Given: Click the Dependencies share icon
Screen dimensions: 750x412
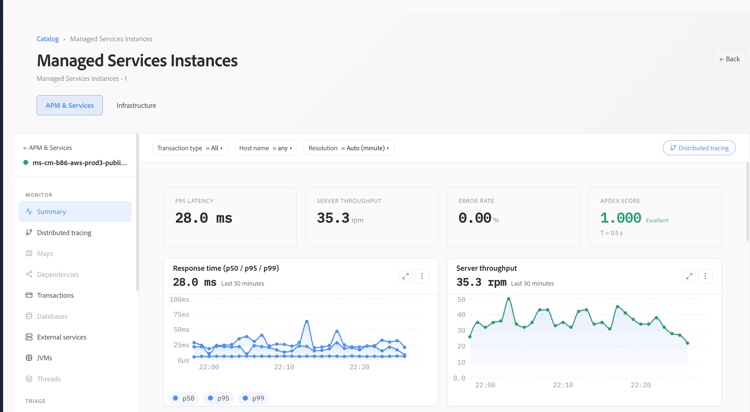Looking at the screenshot, I should 29,274.
